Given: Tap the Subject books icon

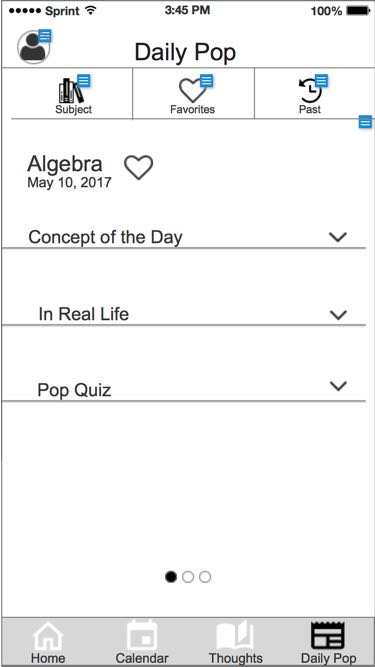Looking at the screenshot, I should coord(71,91).
